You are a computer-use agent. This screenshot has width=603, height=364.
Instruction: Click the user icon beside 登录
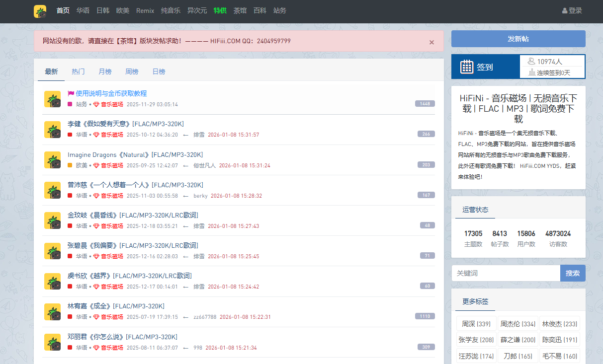pyautogui.click(x=564, y=11)
